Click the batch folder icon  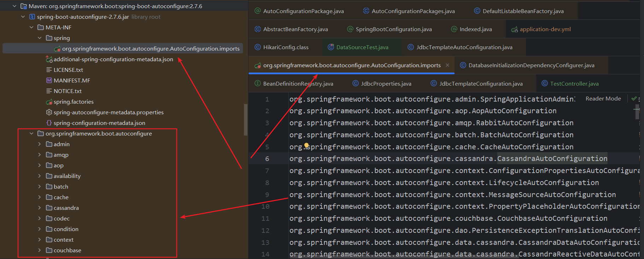coord(49,186)
